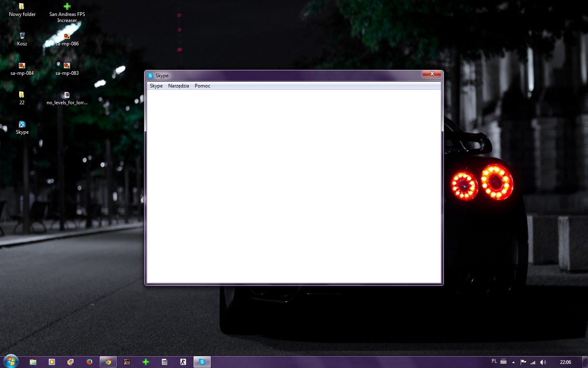Click the Action Center flag icon
The height and width of the screenshot is (368, 588).
coord(523,362)
